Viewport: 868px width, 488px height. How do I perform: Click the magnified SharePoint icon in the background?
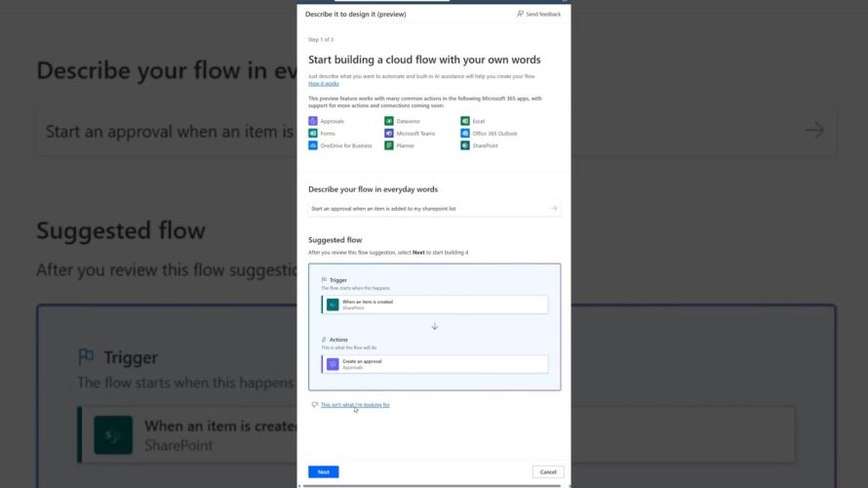pyautogui.click(x=113, y=435)
